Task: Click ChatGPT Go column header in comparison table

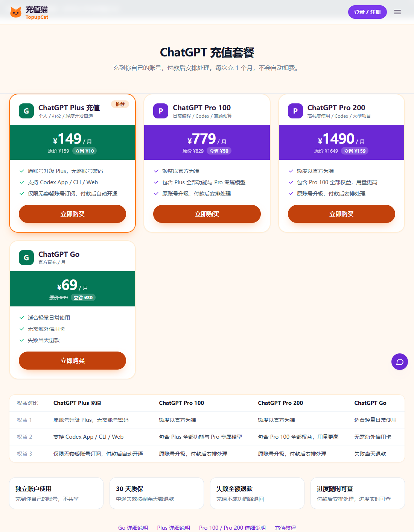Action: [370, 403]
